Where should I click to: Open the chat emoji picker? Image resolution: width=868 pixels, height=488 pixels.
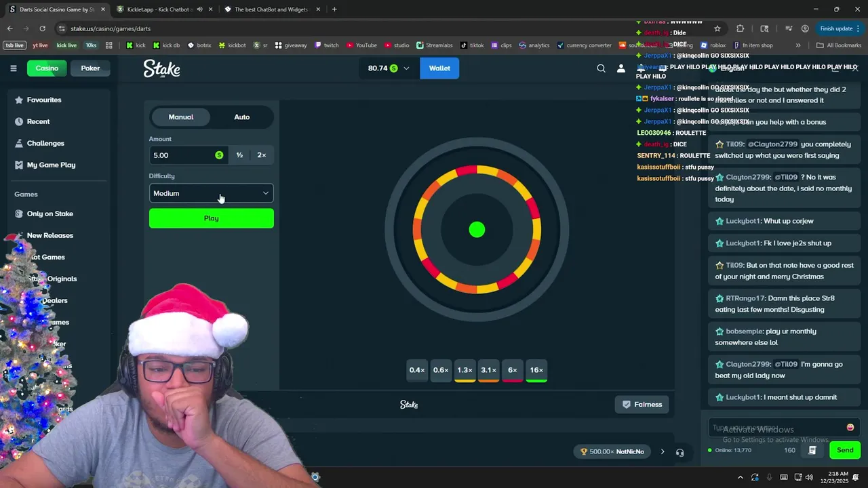pyautogui.click(x=850, y=428)
